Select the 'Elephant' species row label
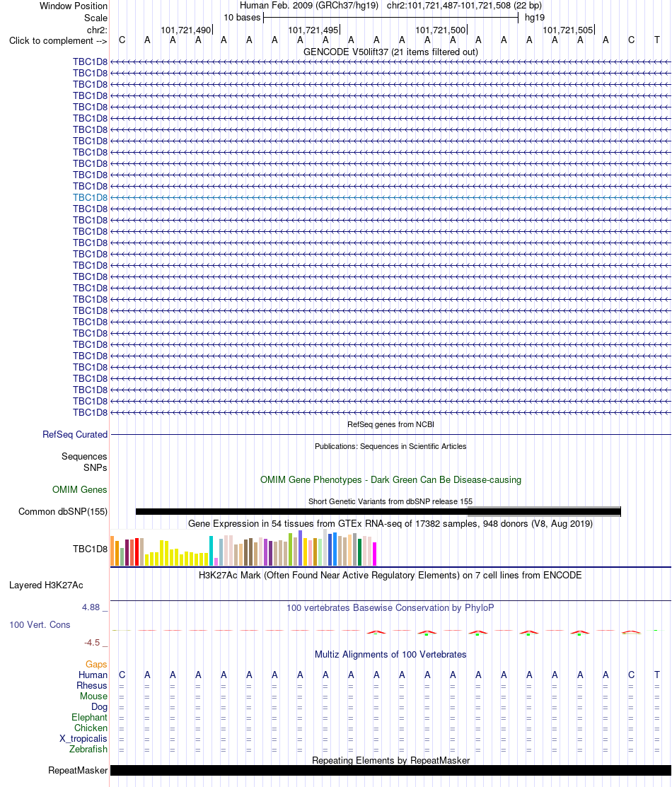Screen dimensions: 672x787 click(x=89, y=717)
